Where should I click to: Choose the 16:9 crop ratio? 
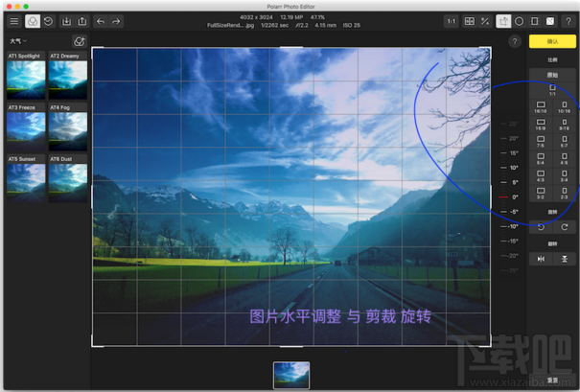tap(541, 125)
